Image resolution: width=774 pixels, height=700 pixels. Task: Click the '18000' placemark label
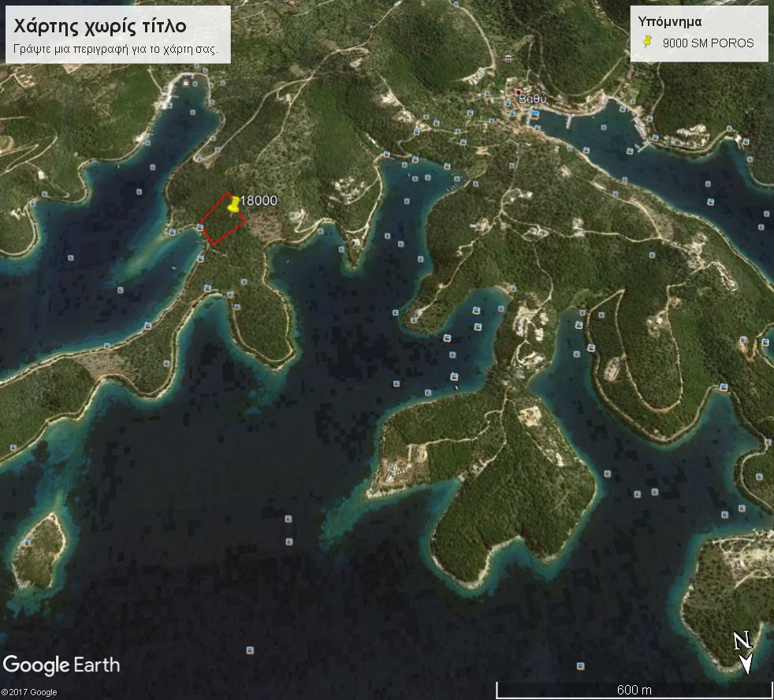click(x=259, y=201)
